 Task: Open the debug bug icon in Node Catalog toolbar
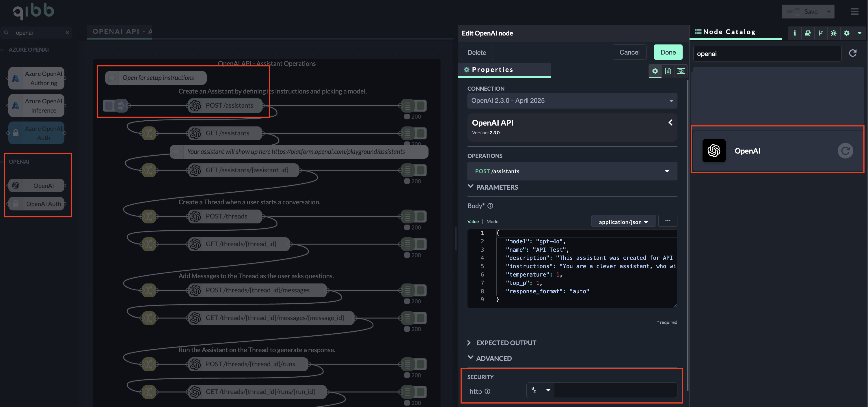[x=834, y=33]
